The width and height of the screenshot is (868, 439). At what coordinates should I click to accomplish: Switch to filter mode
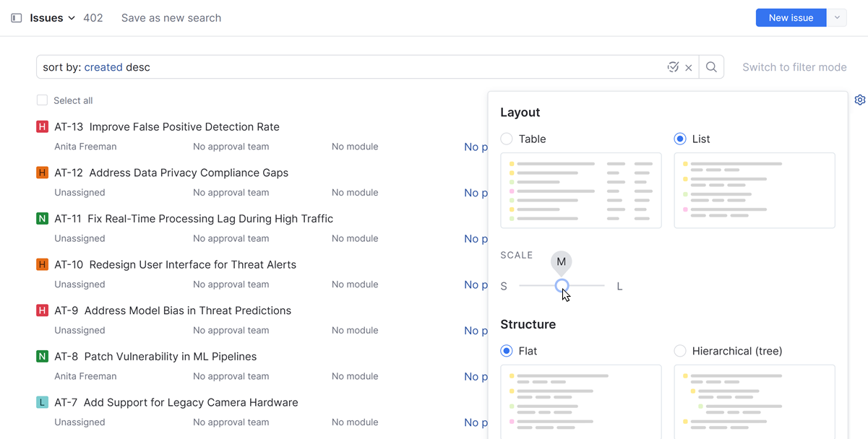pos(794,67)
